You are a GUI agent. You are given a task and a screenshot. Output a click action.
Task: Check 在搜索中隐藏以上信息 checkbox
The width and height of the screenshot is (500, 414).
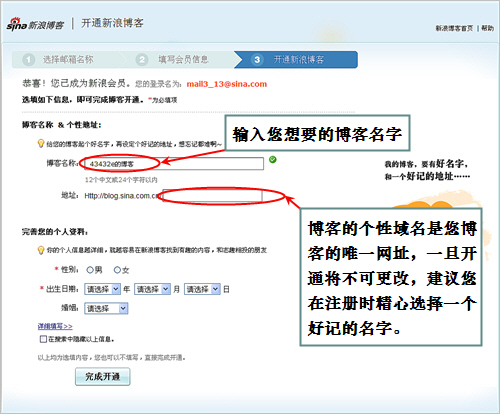click(43, 339)
